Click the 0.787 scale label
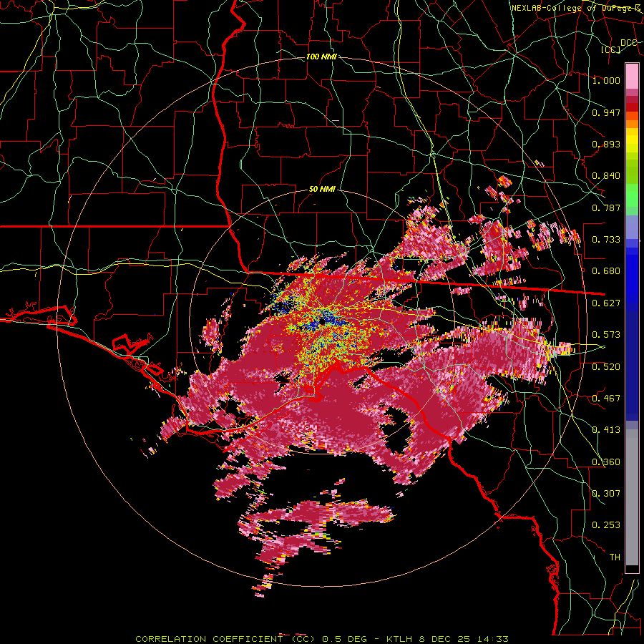 pyautogui.click(x=606, y=208)
